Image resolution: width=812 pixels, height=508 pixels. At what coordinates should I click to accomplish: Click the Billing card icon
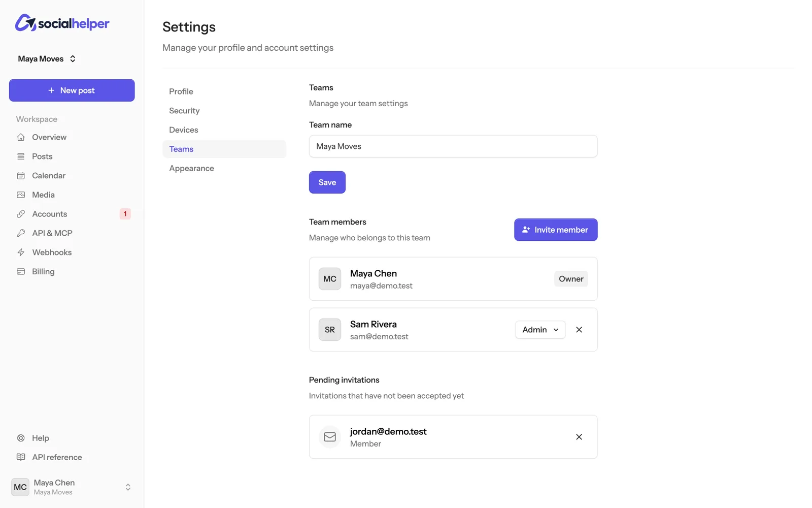pyautogui.click(x=21, y=272)
